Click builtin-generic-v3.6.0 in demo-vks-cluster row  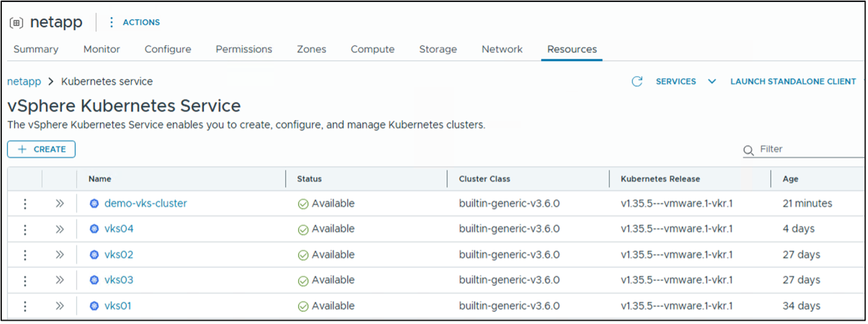pyautogui.click(x=509, y=203)
